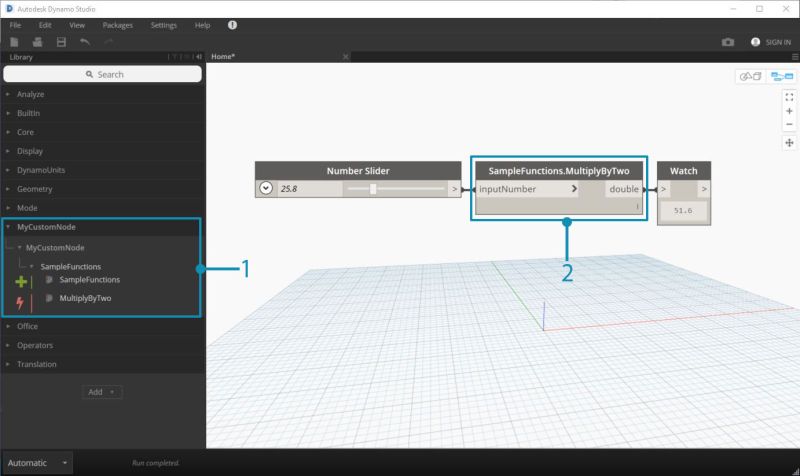The image size is (800, 476).
Task: Open the Help menu
Action: (202, 25)
